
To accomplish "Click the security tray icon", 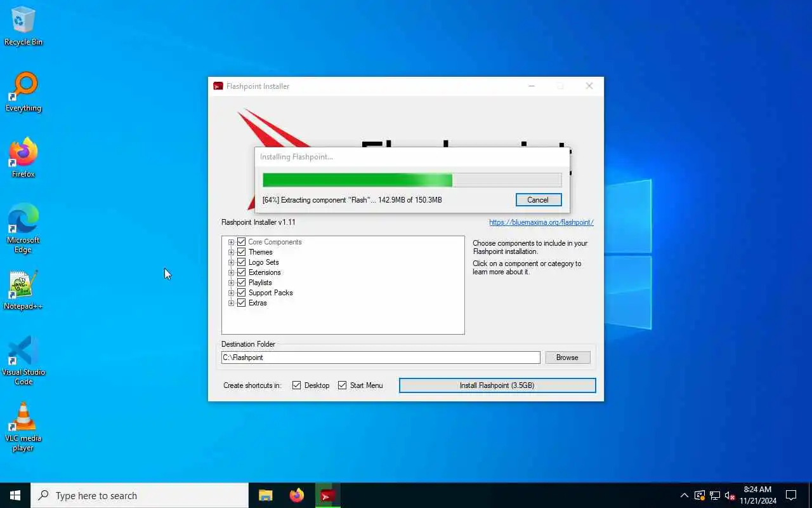I will click(699, 495).
